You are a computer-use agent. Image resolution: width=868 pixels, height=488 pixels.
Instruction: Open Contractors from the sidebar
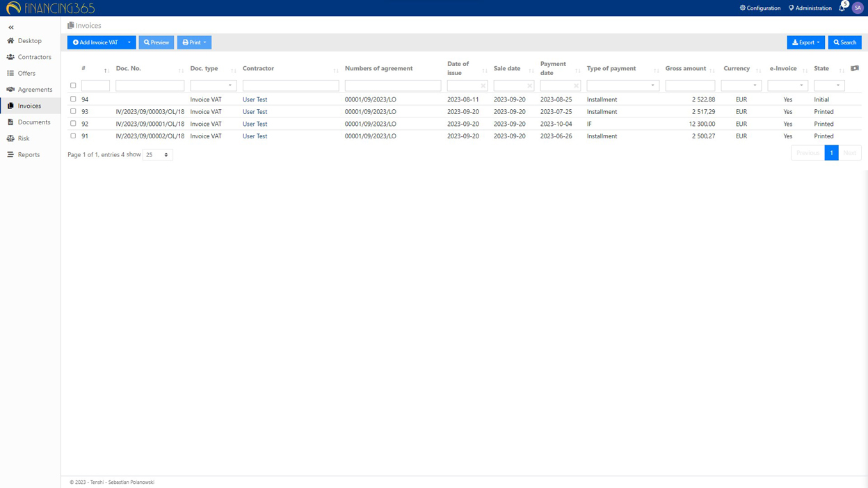point(34,57)
